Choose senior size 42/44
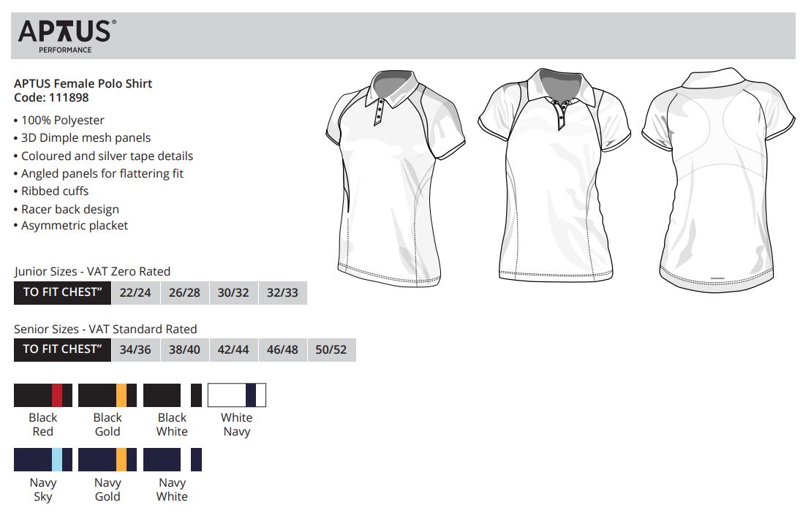 tap(233, 350)
